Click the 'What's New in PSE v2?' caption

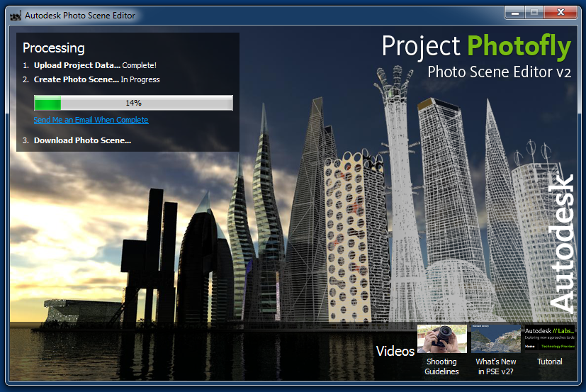(495, 366)
